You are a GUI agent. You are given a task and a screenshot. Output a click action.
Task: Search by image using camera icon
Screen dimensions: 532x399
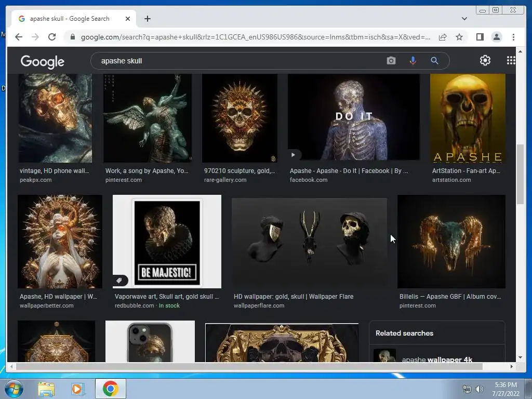[x=391, y=61]
